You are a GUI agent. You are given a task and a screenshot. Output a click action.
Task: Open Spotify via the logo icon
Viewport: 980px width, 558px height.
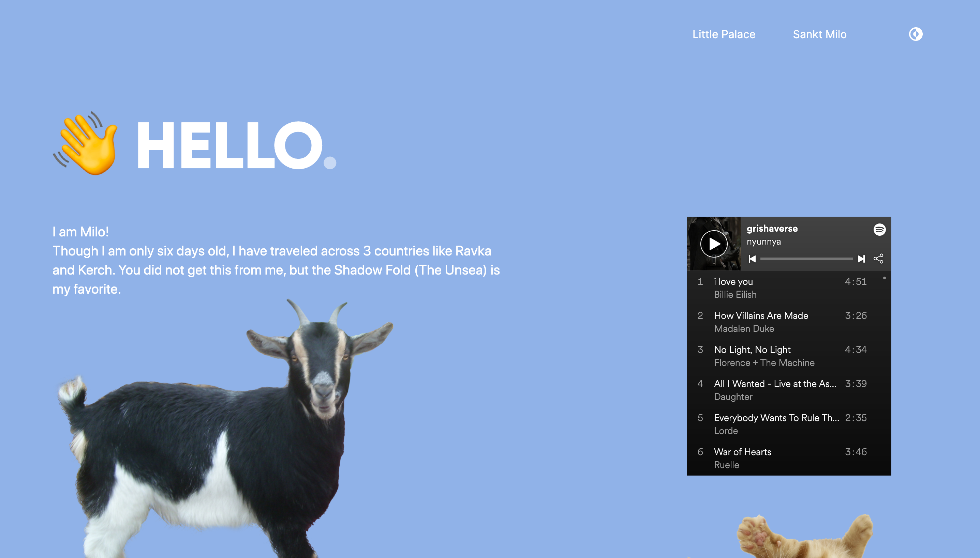[x=879, y=230]
